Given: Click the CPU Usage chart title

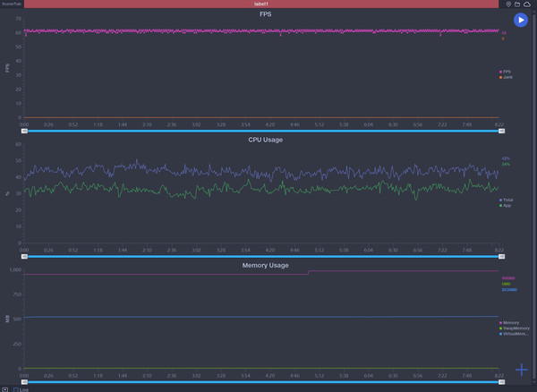Looking at the screenshot, I should click(266, 140).
